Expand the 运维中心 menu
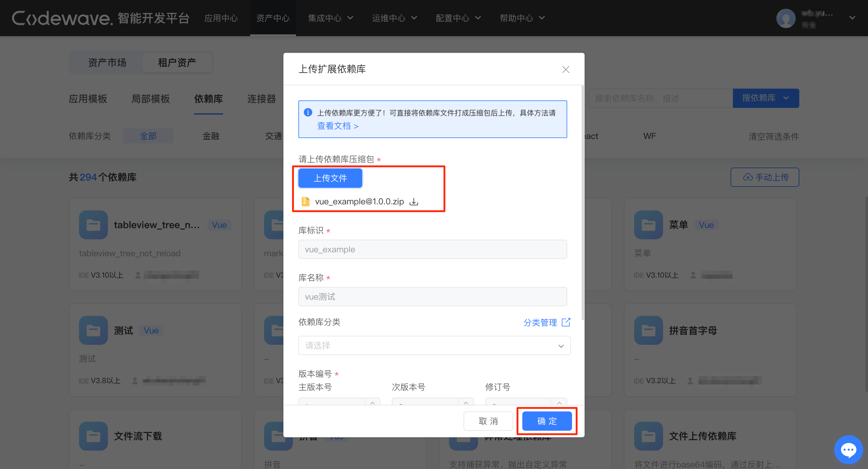This screenshot has width=868, height=469. tap(394, 18)
